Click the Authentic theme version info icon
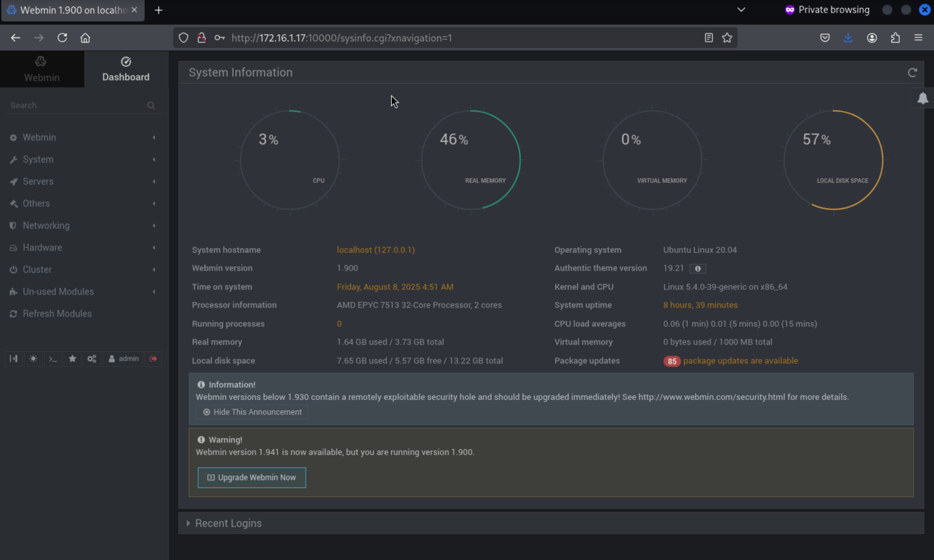 coord(697,268)
